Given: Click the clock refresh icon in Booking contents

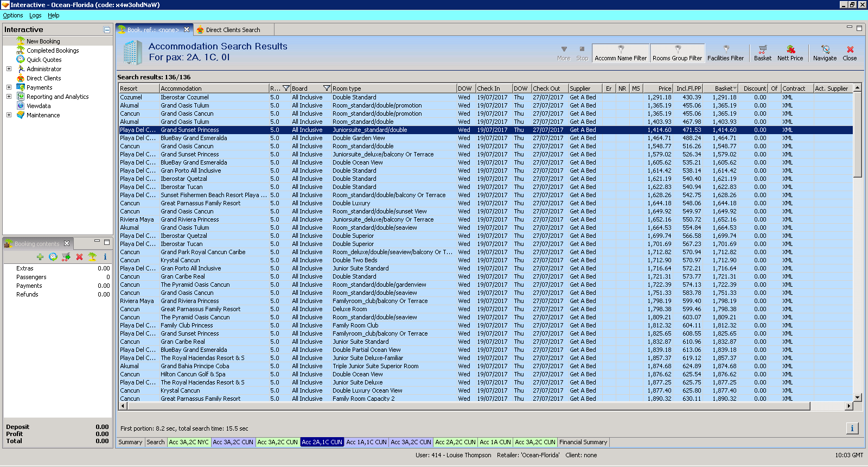Looking at the screenshot, I should point(53,257).
